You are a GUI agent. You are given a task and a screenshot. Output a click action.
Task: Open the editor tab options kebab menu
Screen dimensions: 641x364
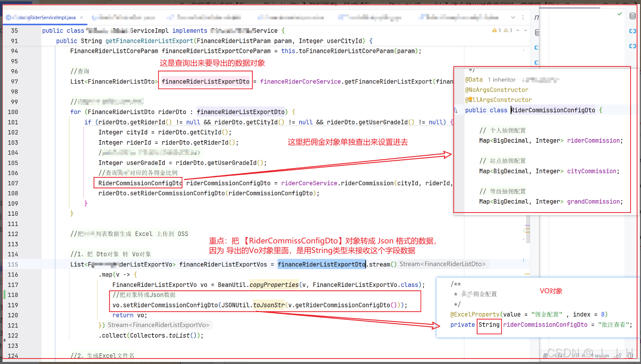click(523, 17)
